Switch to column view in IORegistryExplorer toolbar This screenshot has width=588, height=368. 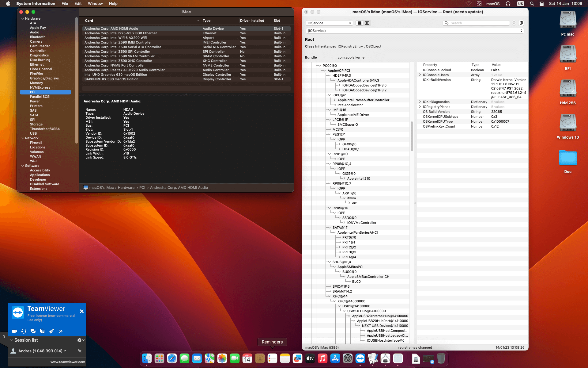click(x=367, y=23)
